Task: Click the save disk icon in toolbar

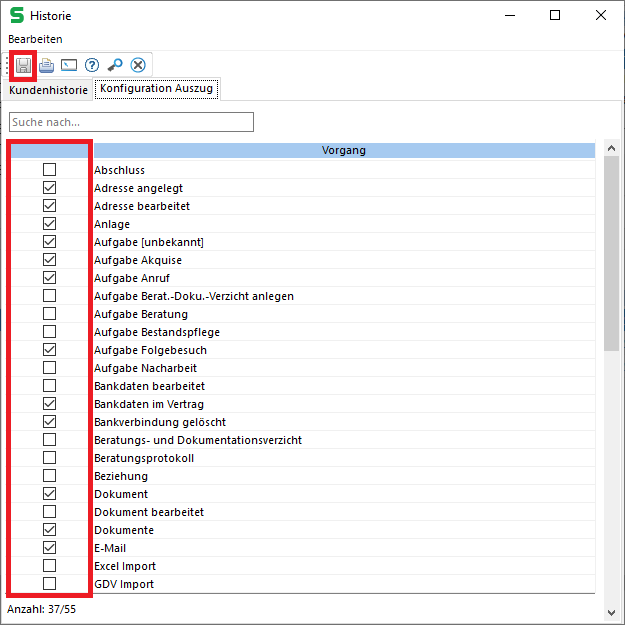Action: click(24, 65)
